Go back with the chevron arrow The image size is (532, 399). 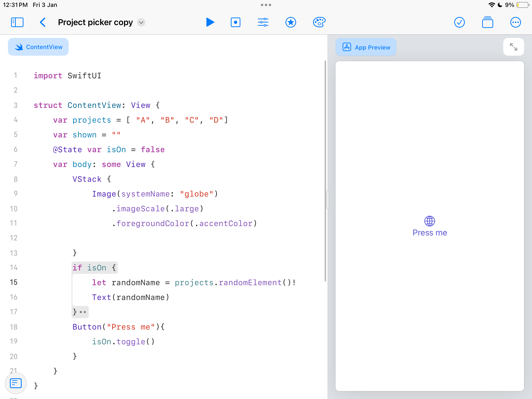click(43, 22)
